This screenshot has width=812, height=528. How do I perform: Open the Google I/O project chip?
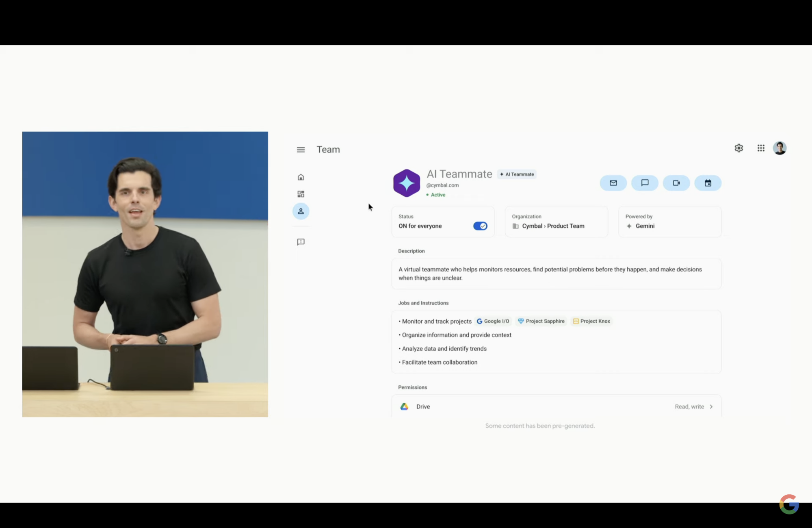pyautogui.click(x=493, y=321)
